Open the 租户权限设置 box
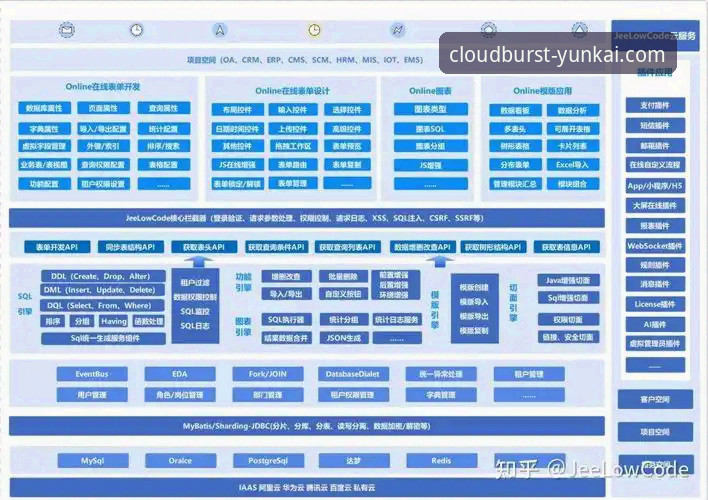 pyautogui.click(x=103, y=184)
